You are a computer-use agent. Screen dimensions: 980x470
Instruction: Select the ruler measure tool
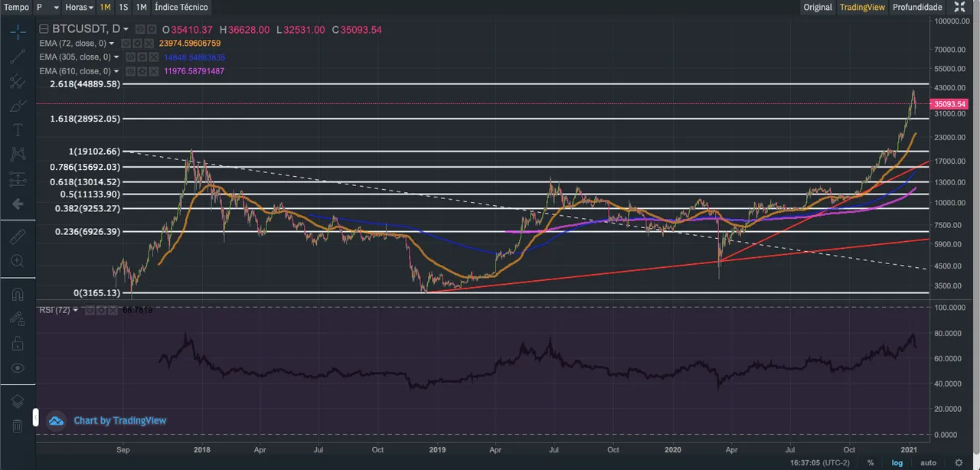(x=18, y=237)
